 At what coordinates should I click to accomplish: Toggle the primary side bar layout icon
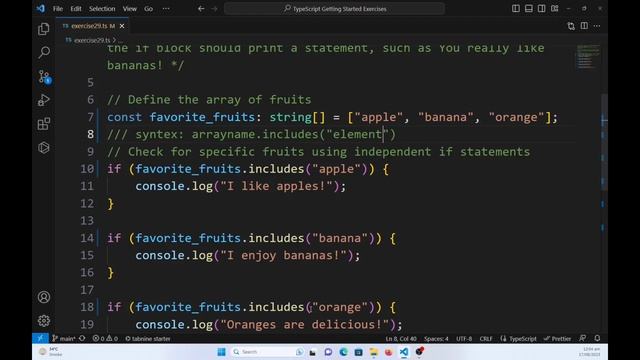516,9
